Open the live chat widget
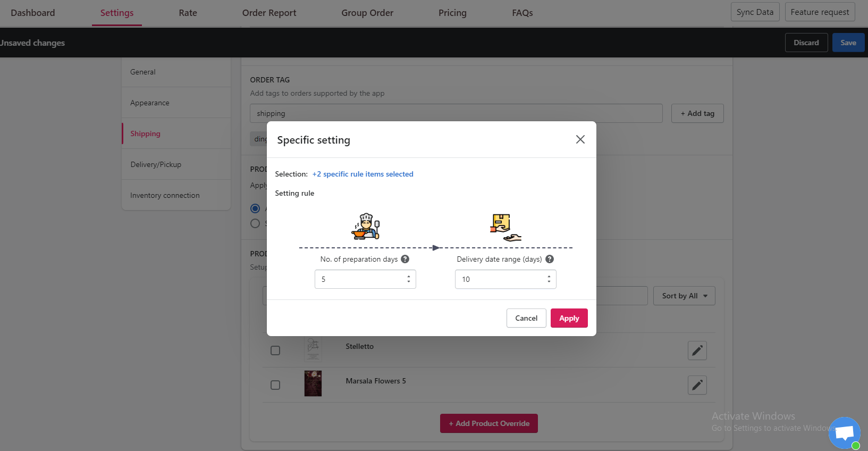Viewport: 868px width, 451px height. [x=844, y=433]
